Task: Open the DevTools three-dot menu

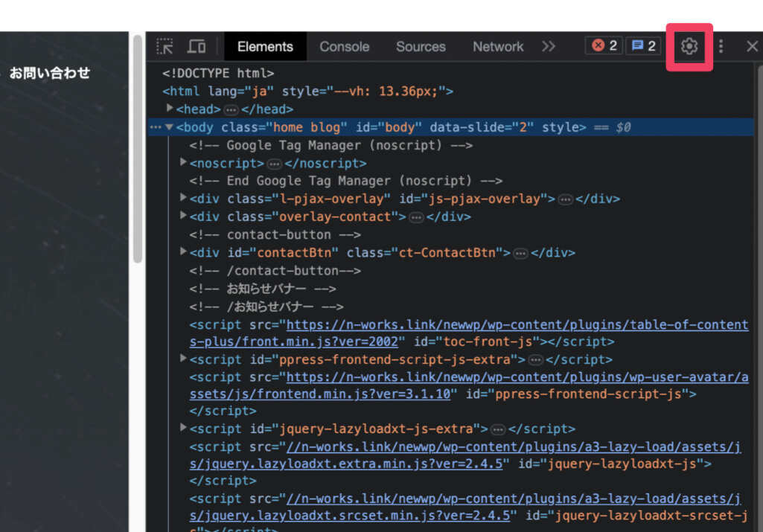Action: click(x=721, y=46)
